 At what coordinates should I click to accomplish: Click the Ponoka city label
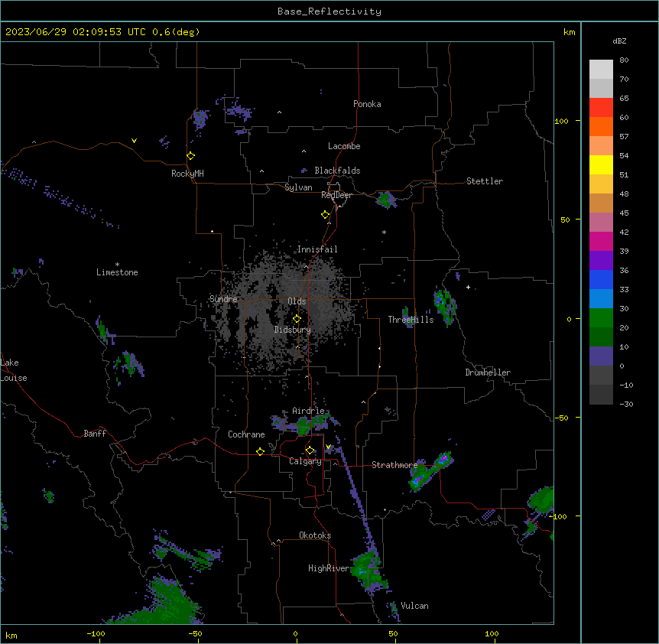(367, 104)
